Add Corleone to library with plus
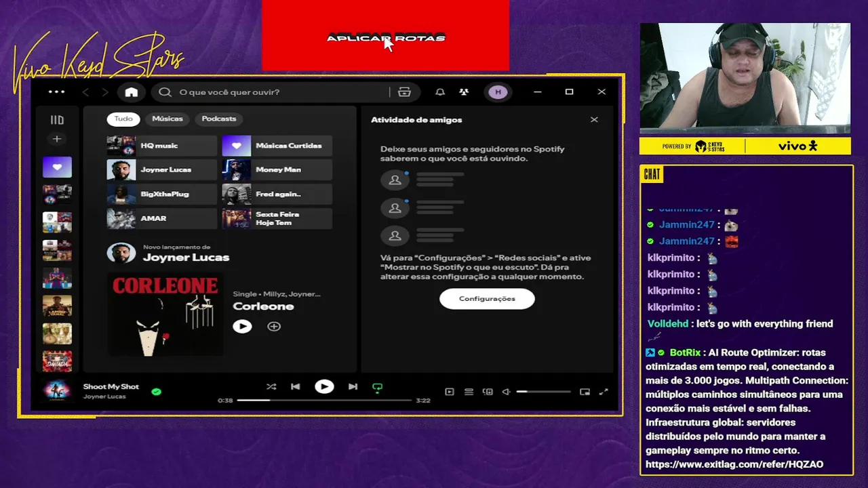This screenshot has height=488, width=868. click(x=274, y=327)
